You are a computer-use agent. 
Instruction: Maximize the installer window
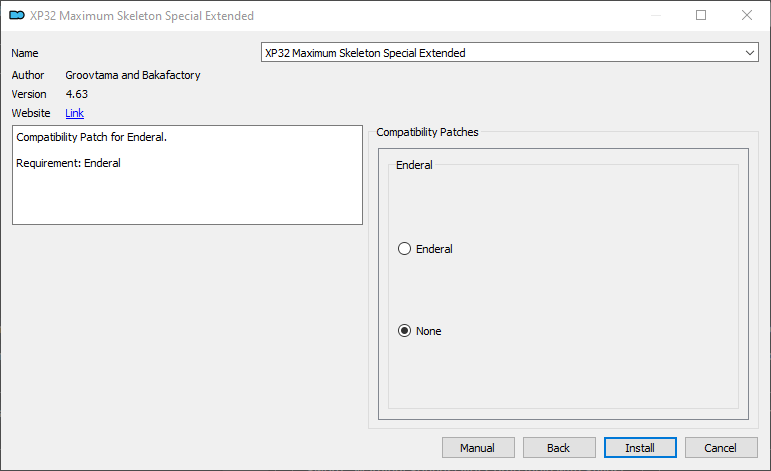(701, 15)
